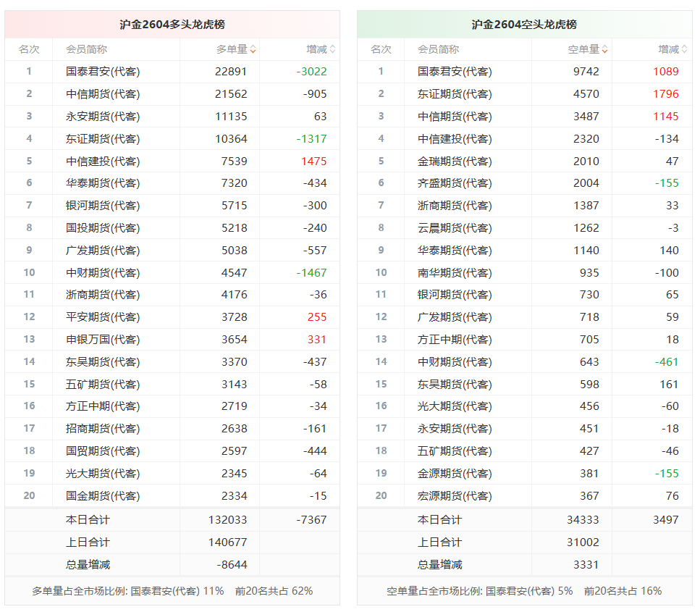Click the total change -8644

click(232, 565)
